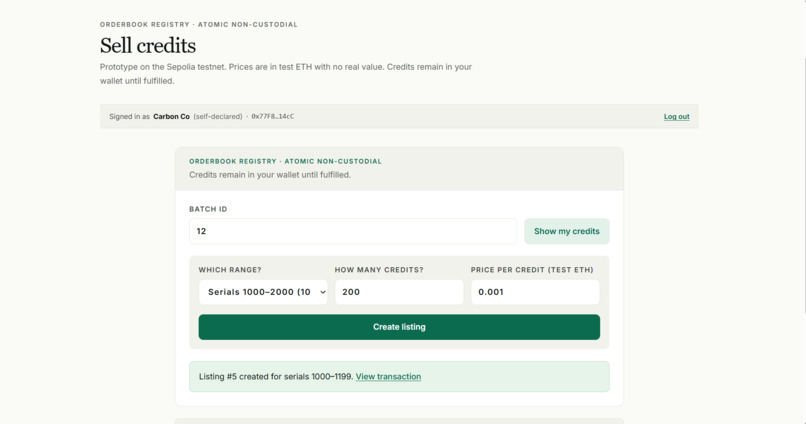Click the Create listing button
806x424 pixels.
[x=399, y=327]
